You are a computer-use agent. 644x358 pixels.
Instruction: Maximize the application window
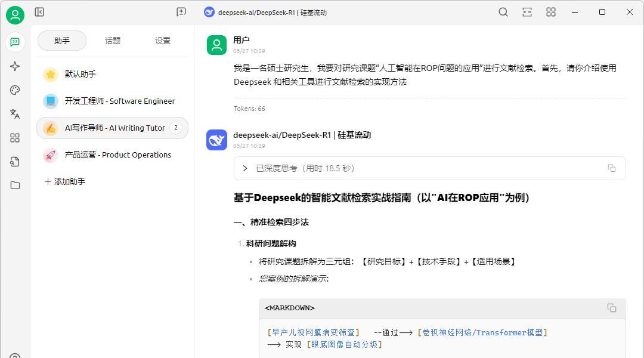[602, 12]
